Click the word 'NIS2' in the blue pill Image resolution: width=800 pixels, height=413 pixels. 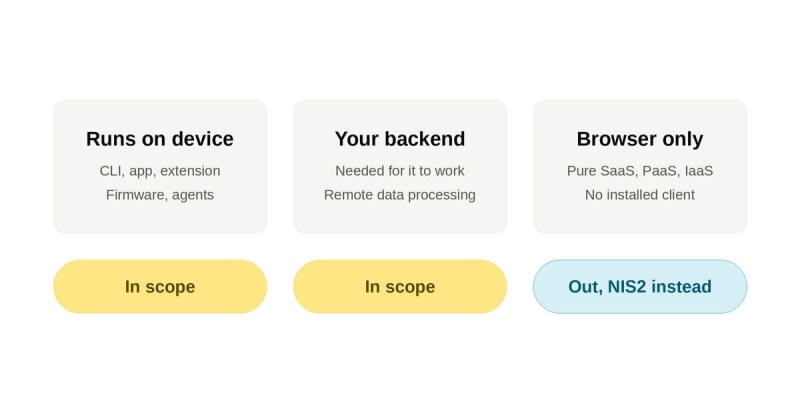(627, 286)
